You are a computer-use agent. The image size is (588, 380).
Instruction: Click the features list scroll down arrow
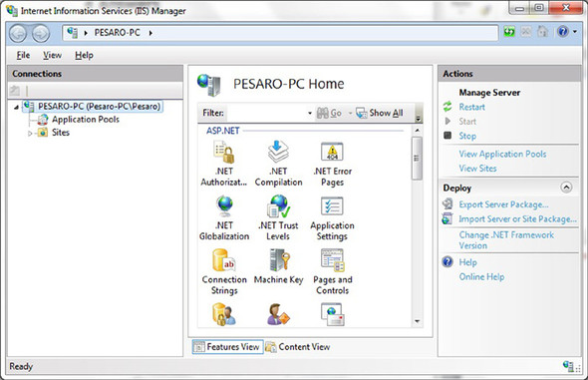point(417,321)
